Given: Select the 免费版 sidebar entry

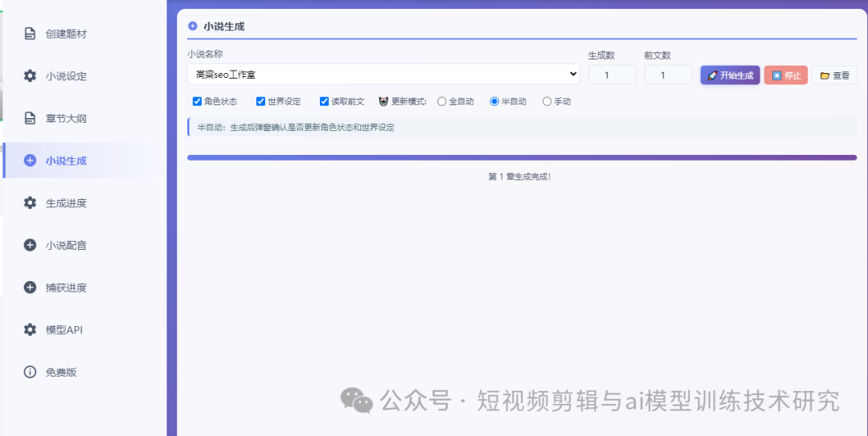Looking at the screenshot, I should [x=84, y=372].
